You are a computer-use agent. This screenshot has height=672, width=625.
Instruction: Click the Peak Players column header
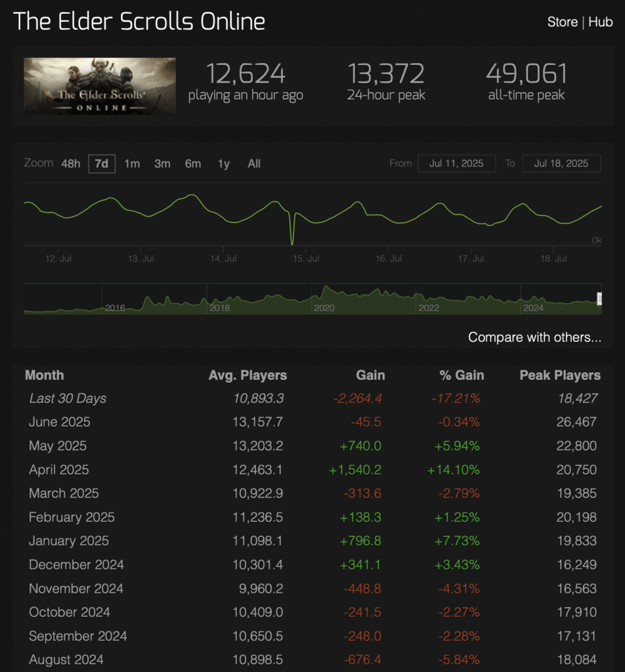pyautogui.click(x=559, y=375)
